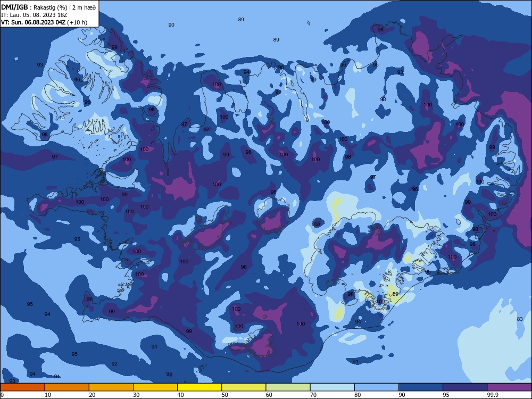Screen dimensions: 532x399
Task: Select the 70–80 pale blue legend swatch
Action: pos(332,387)
